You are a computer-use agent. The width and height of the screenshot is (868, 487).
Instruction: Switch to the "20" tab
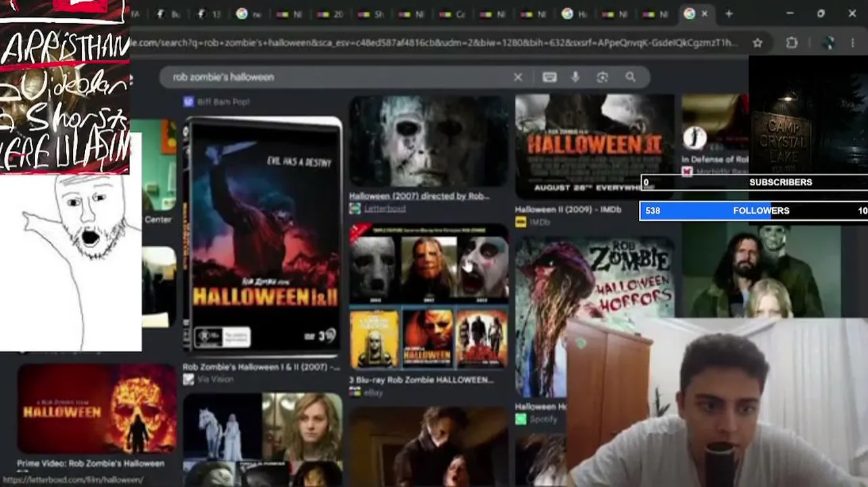click(331, 14)
